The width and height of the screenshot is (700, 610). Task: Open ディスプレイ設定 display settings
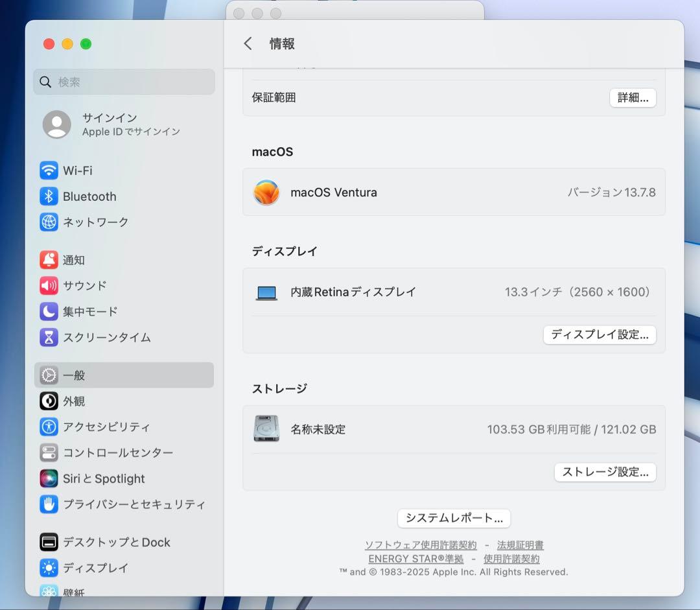tap(599, 334)
